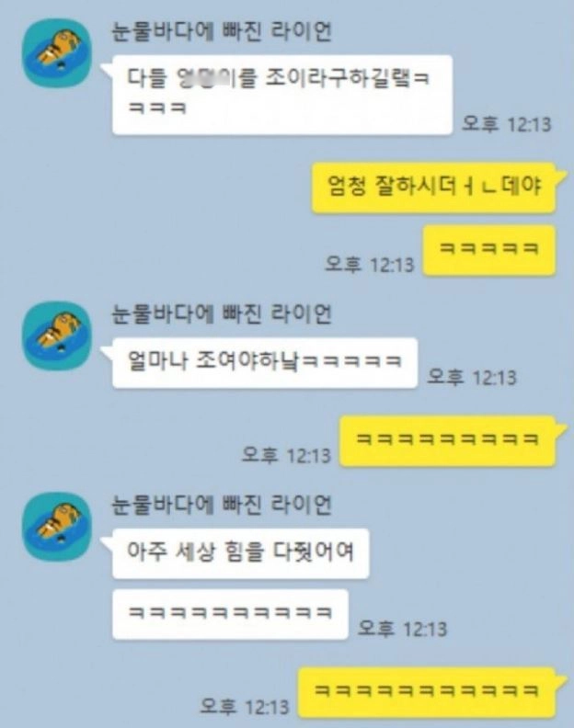Click the short yellow ㅋㅋㅋㅋㅋ bubble below 엄청
574x728 pixels.
tap(489, 250)
